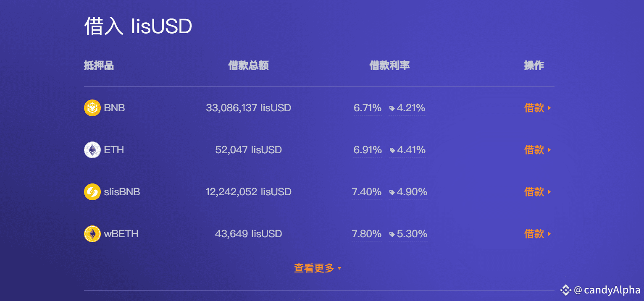Click the tag icon beside 4.90%
The height and width of the screenshot is (301, 644).
[392, 192]
